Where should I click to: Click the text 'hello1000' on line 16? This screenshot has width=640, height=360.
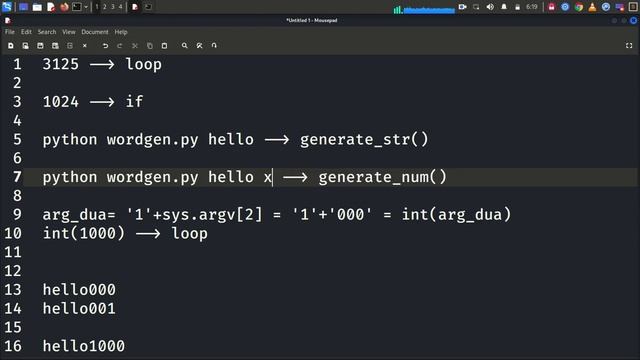tap(84, 346)
